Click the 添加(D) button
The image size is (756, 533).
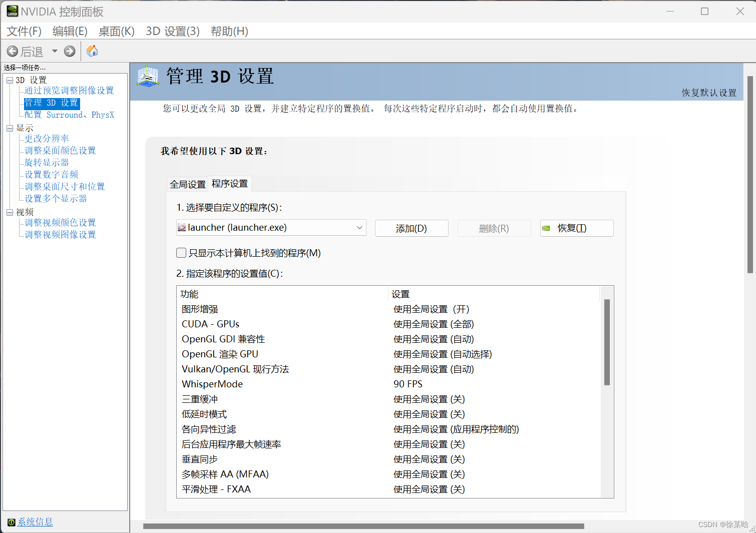pos(412,228)
